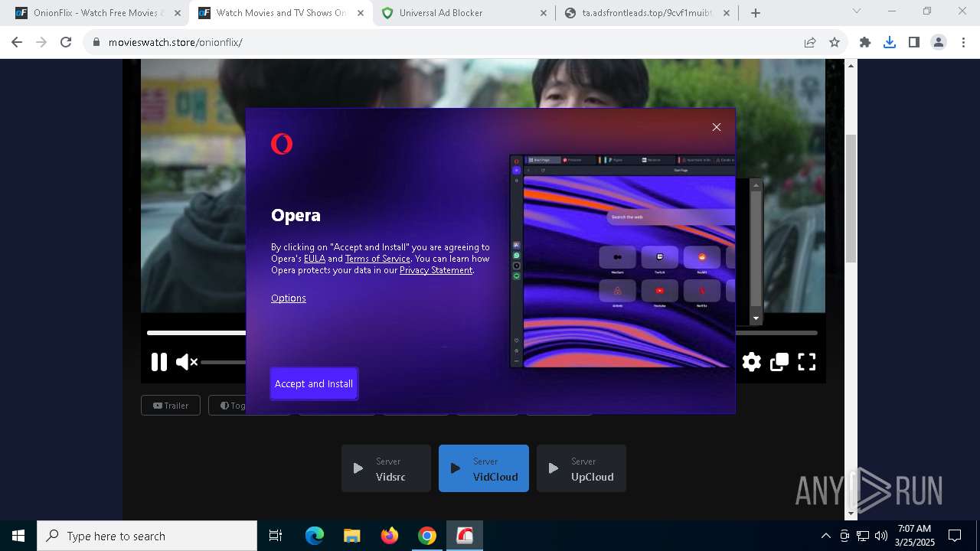
Task: Select the VidCloud server
Action: (x=484, y=468)
